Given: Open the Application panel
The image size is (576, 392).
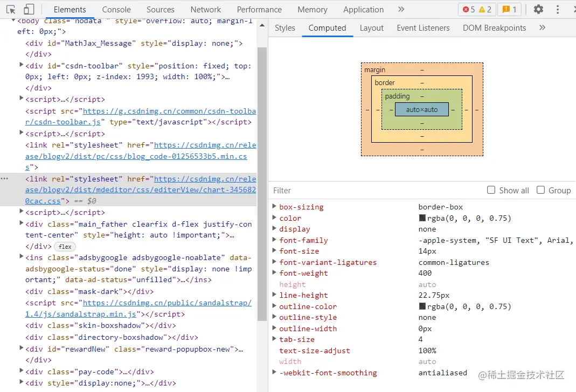Looking at the screenshot, I should tap(363, 10).
